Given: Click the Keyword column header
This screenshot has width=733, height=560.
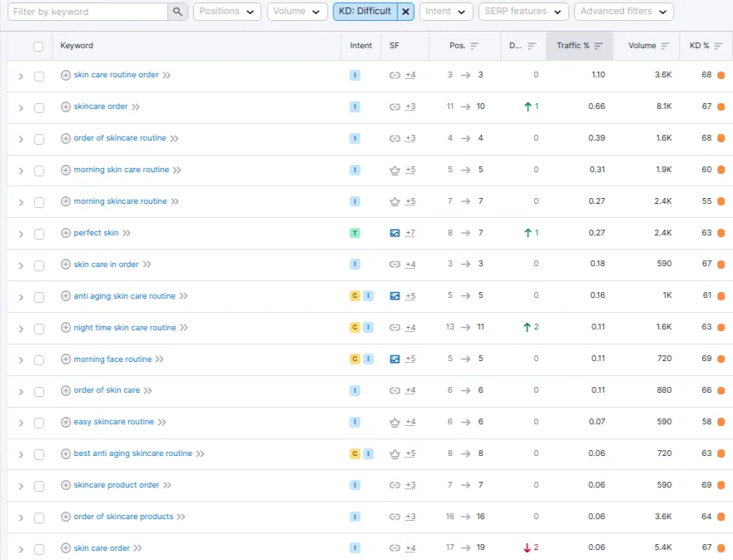Looking at the screenshot, I should [x=77, y=46].
